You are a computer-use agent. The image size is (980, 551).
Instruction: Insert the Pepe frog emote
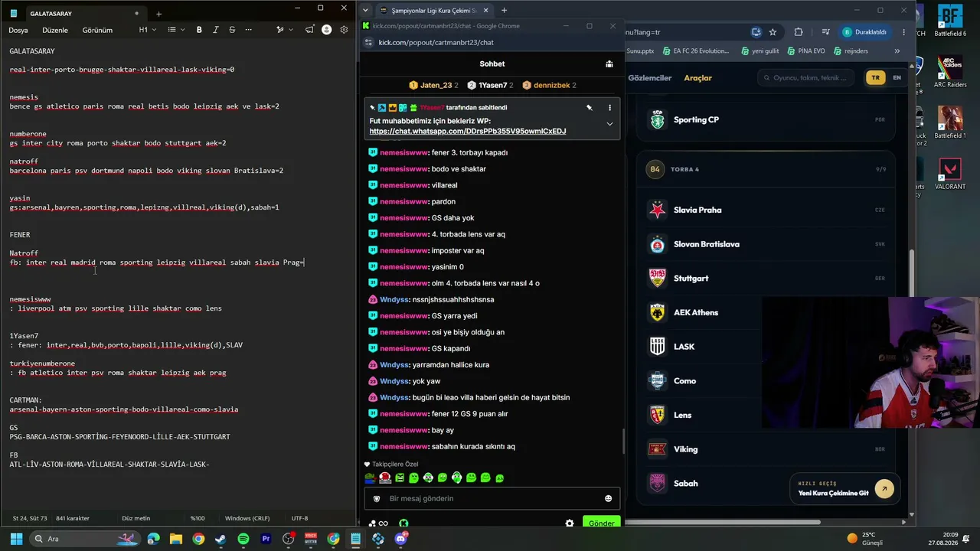[371, 478]
